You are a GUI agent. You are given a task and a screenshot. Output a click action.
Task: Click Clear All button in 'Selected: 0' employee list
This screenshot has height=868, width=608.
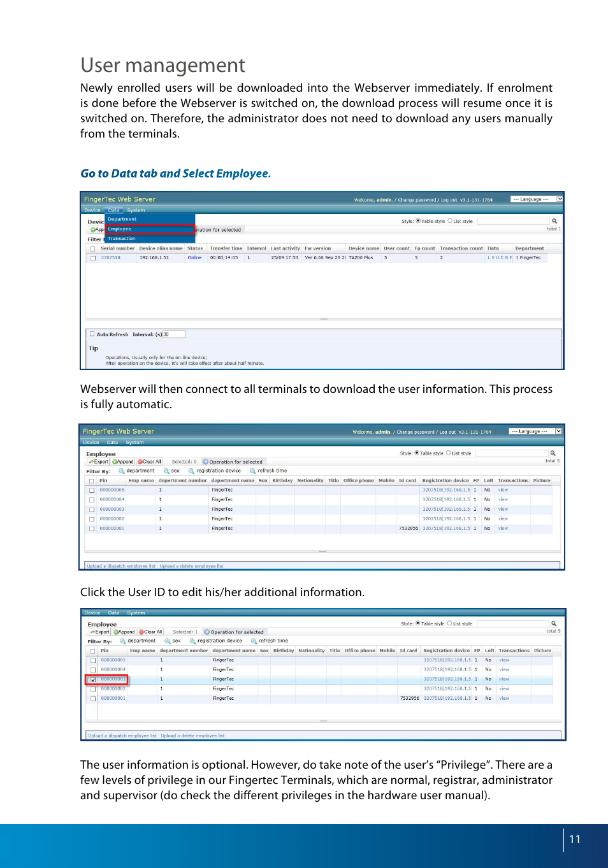150,462
